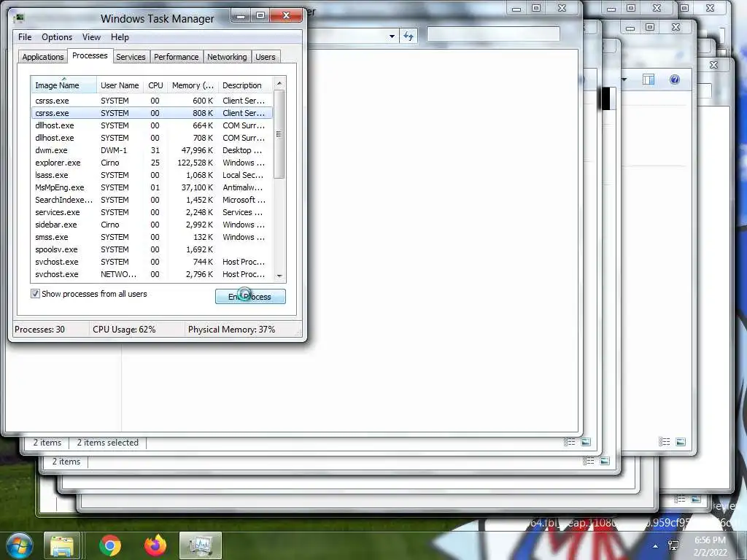Sort by Memory column header
The width and height of the screenshot is (747, 560).
193,85
